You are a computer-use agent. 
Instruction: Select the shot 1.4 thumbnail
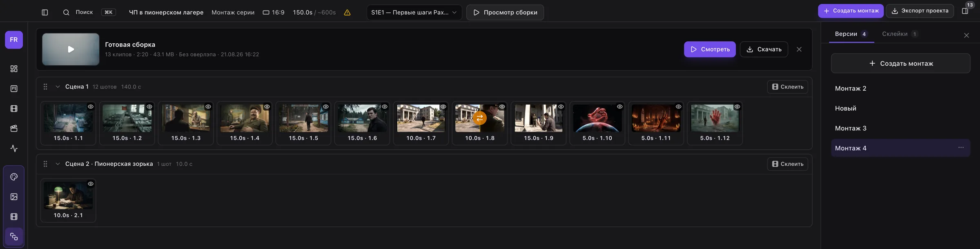coord(245,118)
